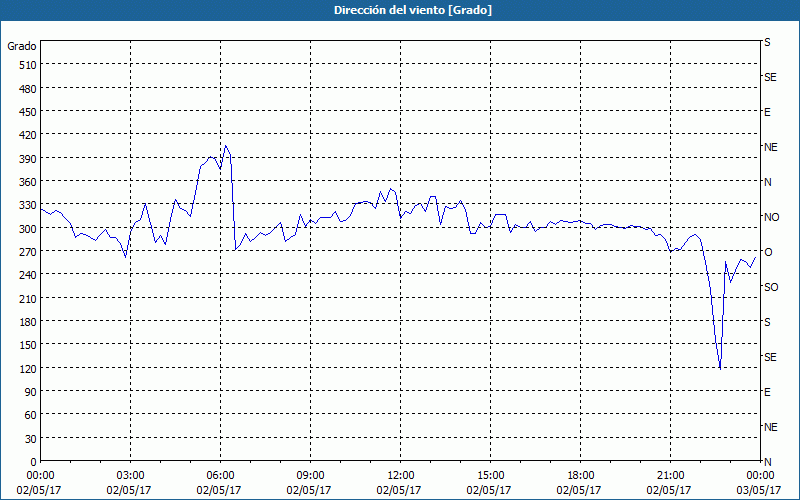Click the 'O' compass label at 270 level
The image size is (800, 500).
[767, 252]
